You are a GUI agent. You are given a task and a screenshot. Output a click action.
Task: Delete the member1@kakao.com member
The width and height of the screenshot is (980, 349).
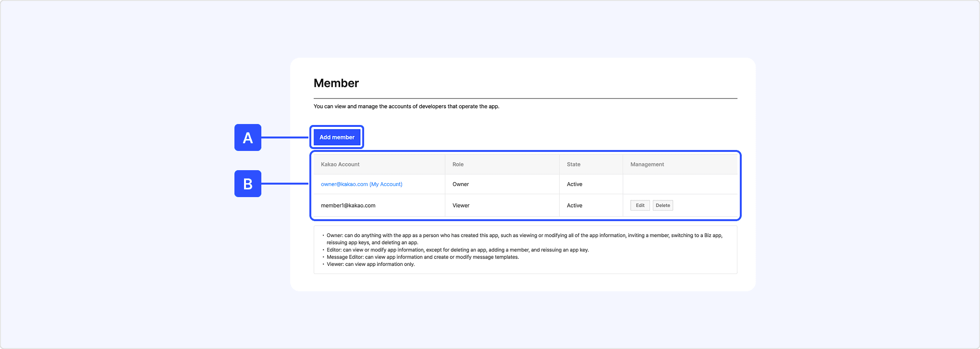pos(662,205)
